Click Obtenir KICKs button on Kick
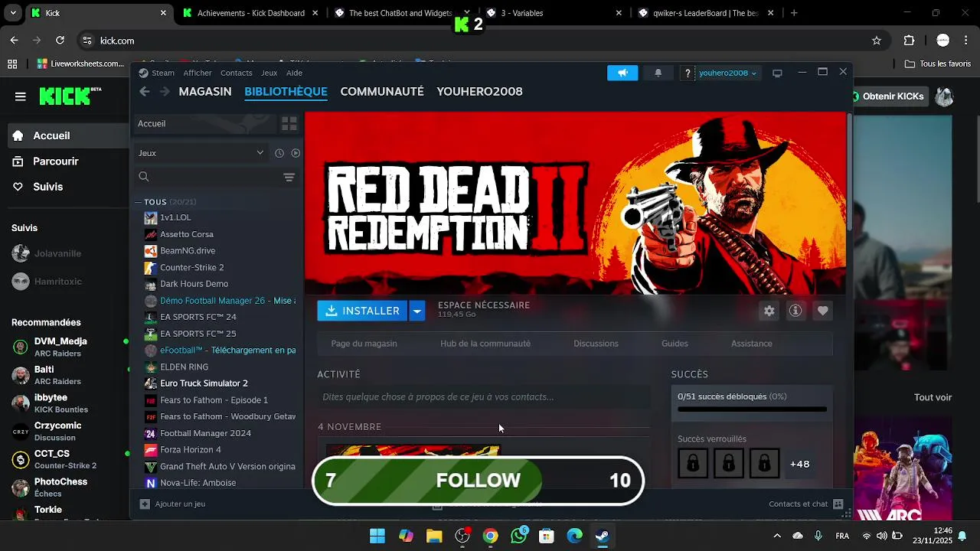Image resolution: width=980 pixels, height=551 pixels. pos(888,96)
